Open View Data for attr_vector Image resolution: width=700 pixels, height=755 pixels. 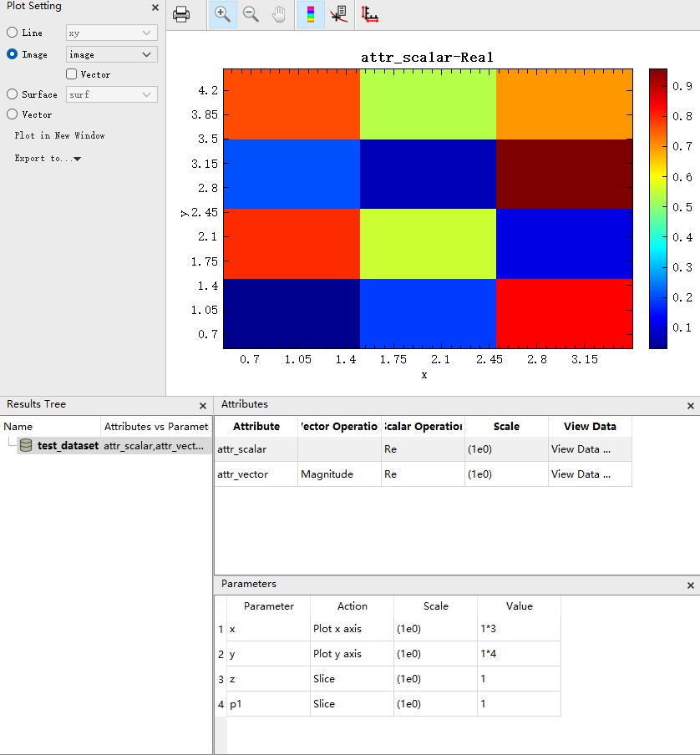tap(590, 474)
